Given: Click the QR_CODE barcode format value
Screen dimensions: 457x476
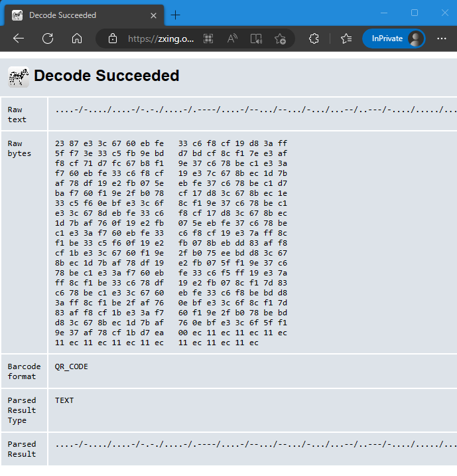Looking at the screenshot, I should [72, 366].
